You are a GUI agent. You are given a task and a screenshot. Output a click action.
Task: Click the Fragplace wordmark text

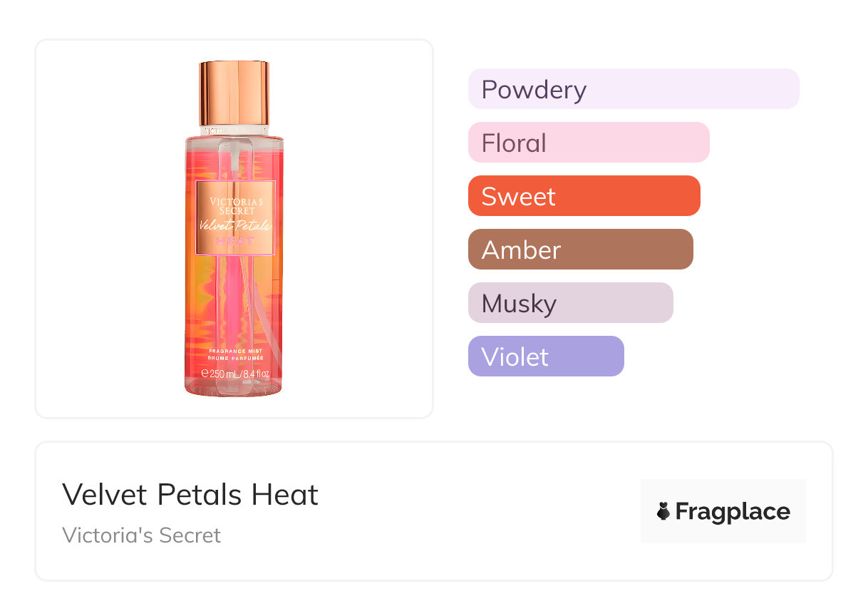point(733,511)
